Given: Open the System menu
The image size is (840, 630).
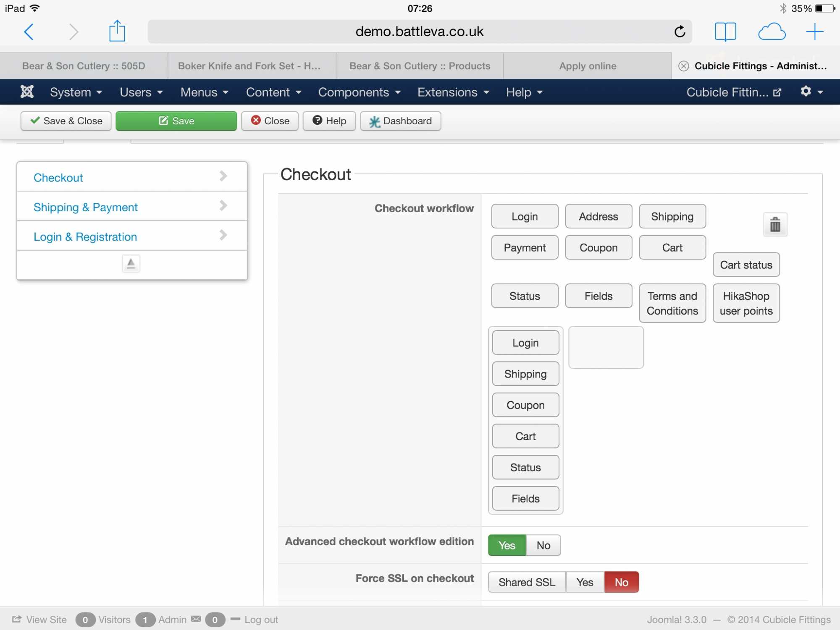Looking at the screenshot, I should tap(76, 92).
